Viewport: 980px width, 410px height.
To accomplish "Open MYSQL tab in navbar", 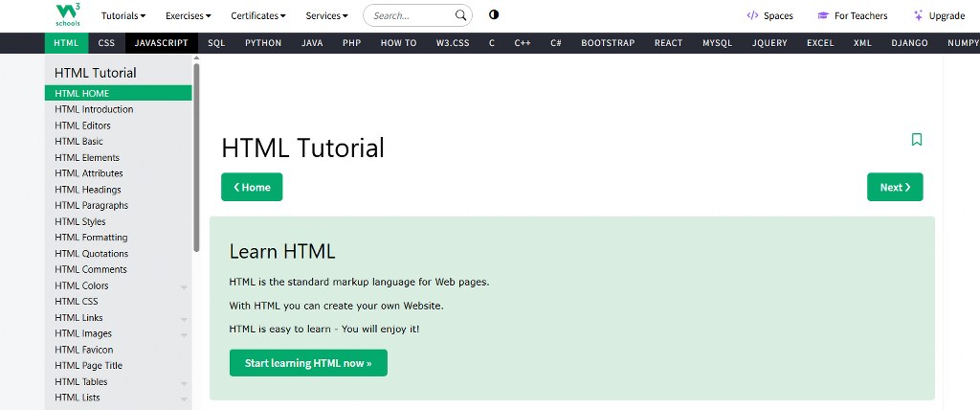I will click(717, 43).
